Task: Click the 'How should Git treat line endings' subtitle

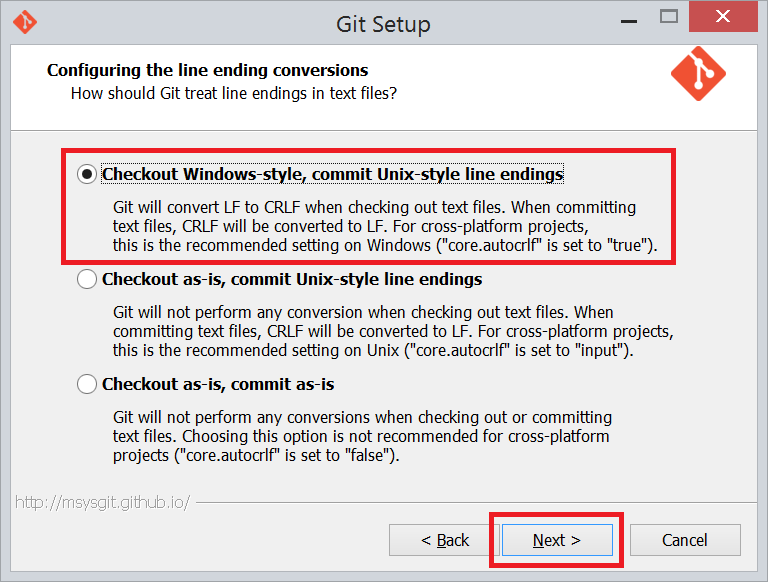Action: click(x=234, y=93)
